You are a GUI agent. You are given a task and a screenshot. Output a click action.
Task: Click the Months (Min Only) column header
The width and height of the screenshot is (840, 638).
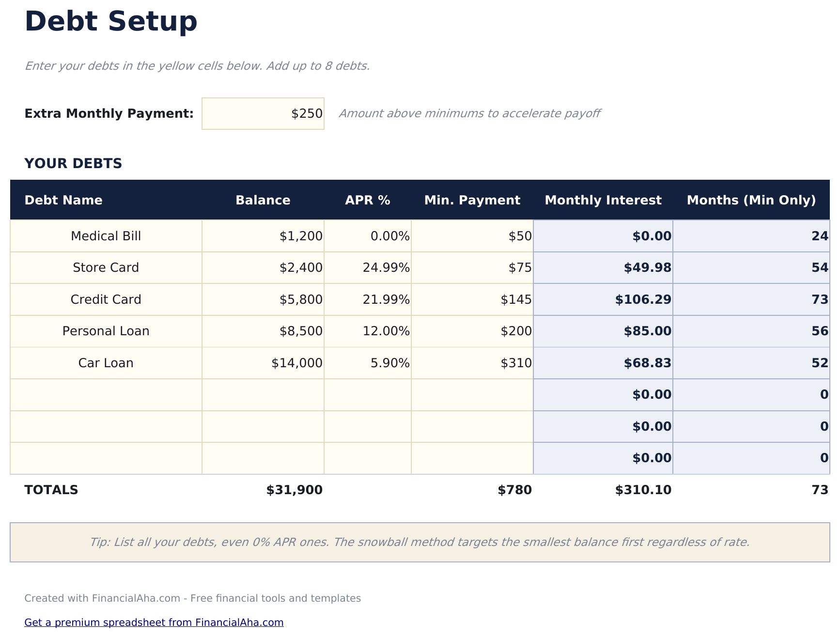coord(751,200)
